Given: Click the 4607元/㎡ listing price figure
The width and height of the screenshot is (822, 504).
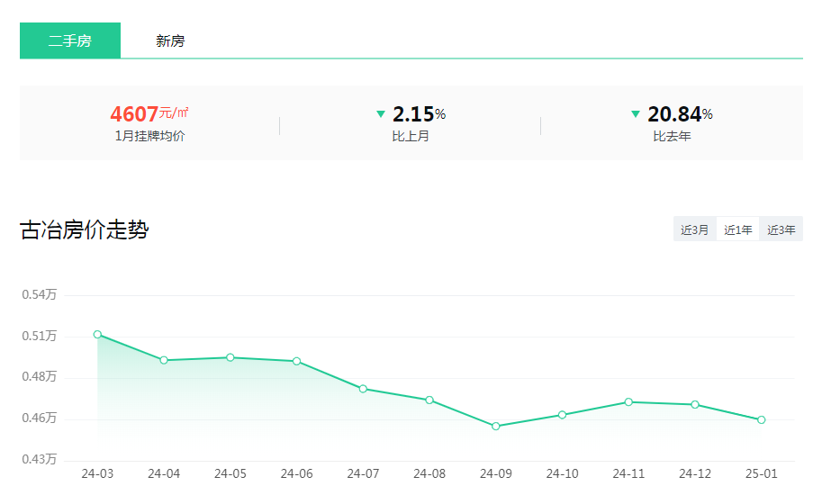Looking at the screenshot, I should (x=149, y=114).
